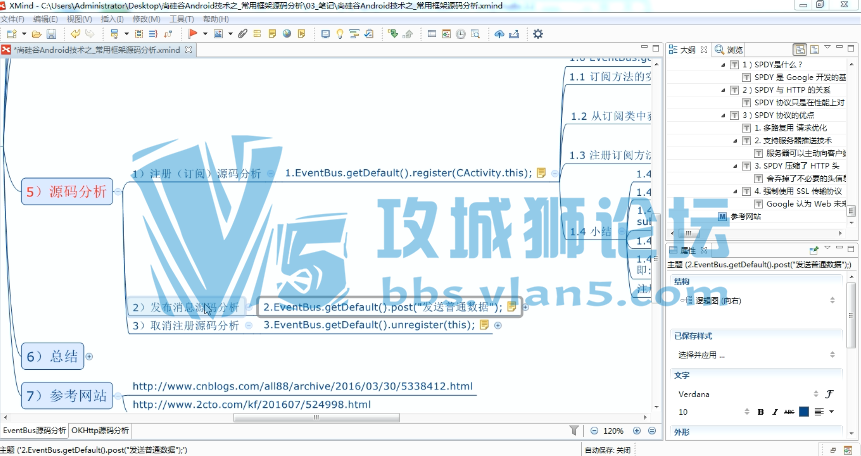
Task: Switch to 浏览 panel tab
Action: (x=729, y=49)
